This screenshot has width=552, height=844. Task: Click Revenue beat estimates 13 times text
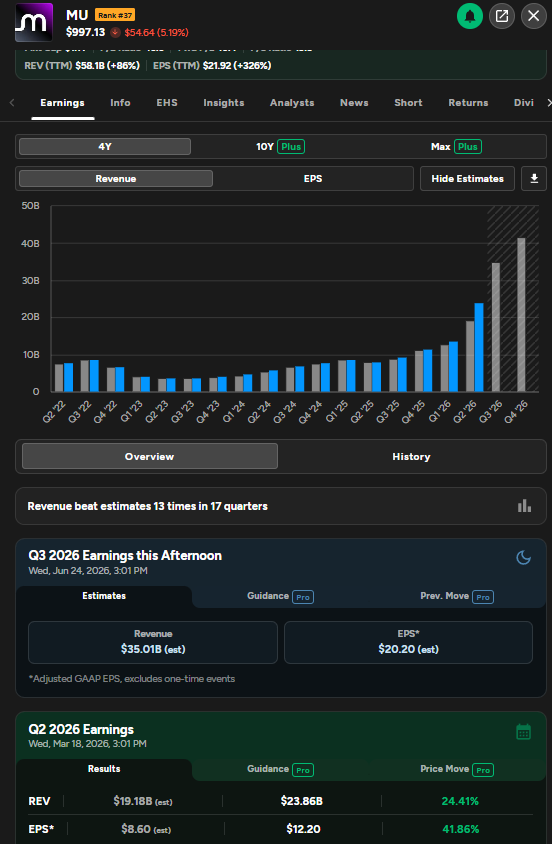click(147, 506)
